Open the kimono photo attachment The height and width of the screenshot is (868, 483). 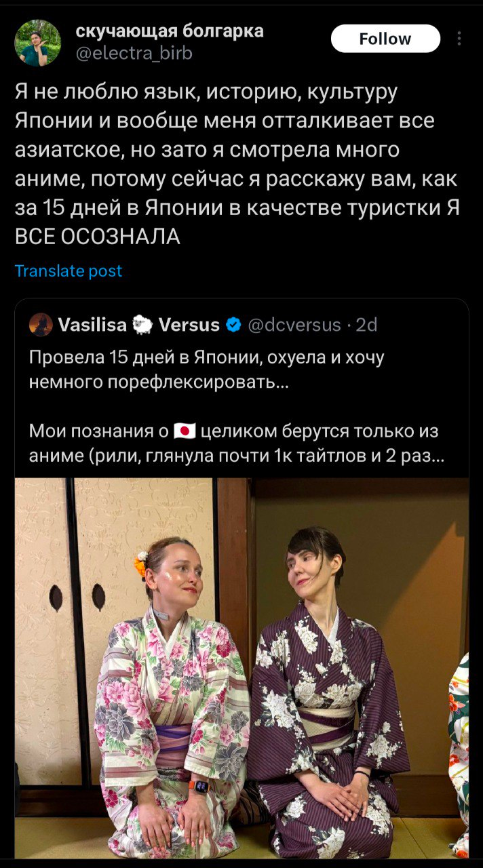(241, 668)
